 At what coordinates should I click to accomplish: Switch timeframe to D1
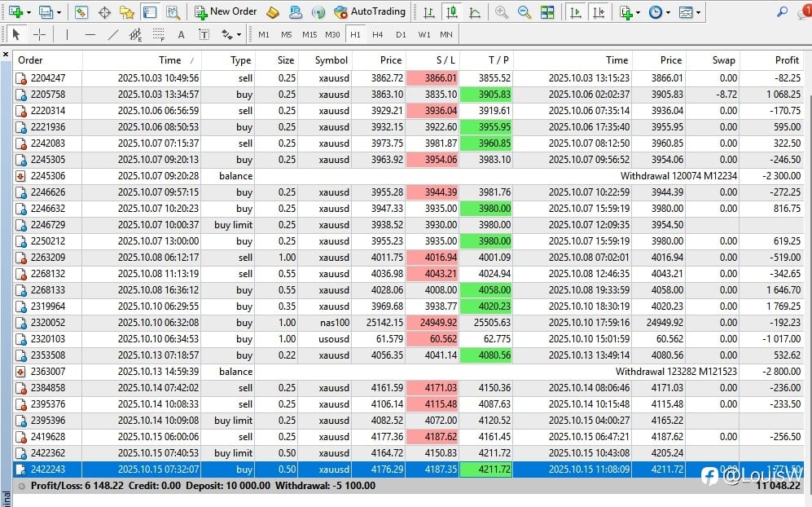pyautogui.click(x=401, y=35)
